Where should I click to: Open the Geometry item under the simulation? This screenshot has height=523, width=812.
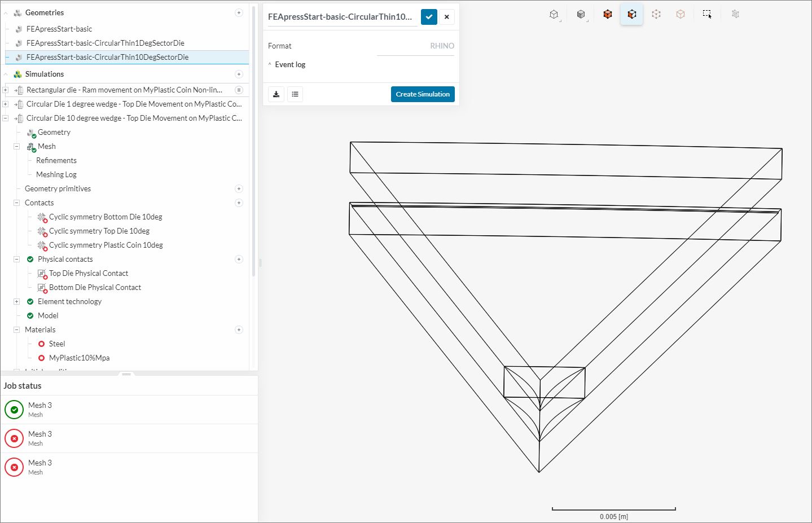coord(54,132)
